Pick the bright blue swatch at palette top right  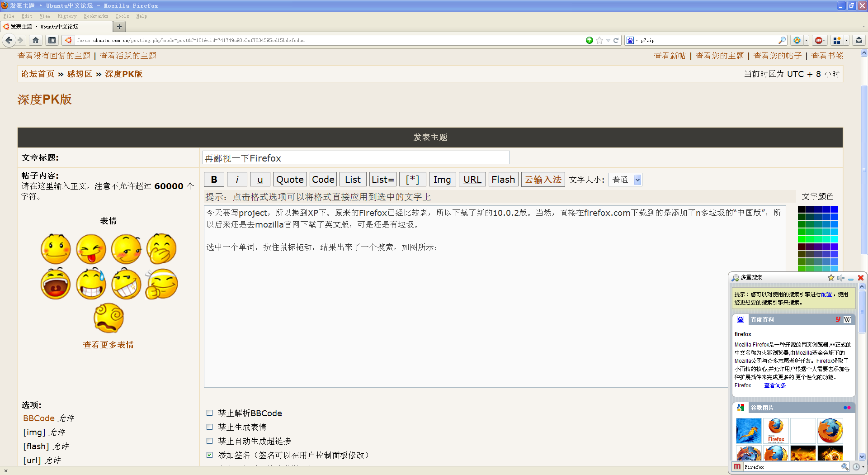click(834, 209)
